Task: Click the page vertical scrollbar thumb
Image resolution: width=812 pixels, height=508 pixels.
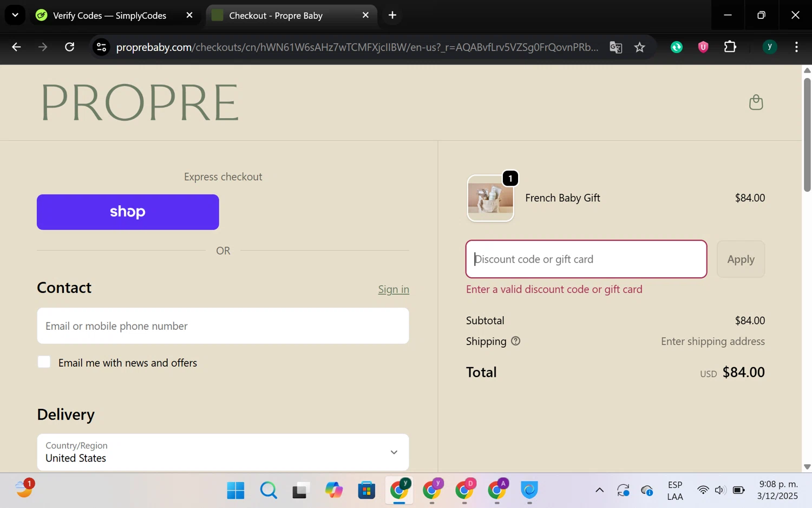Action: tap(807, 134)
